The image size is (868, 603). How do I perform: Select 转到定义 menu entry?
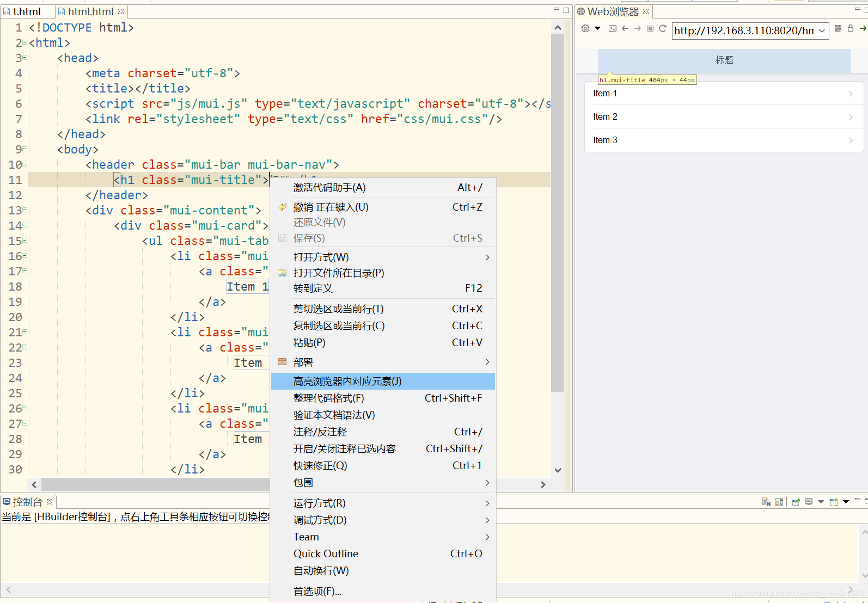coord(383,288)
